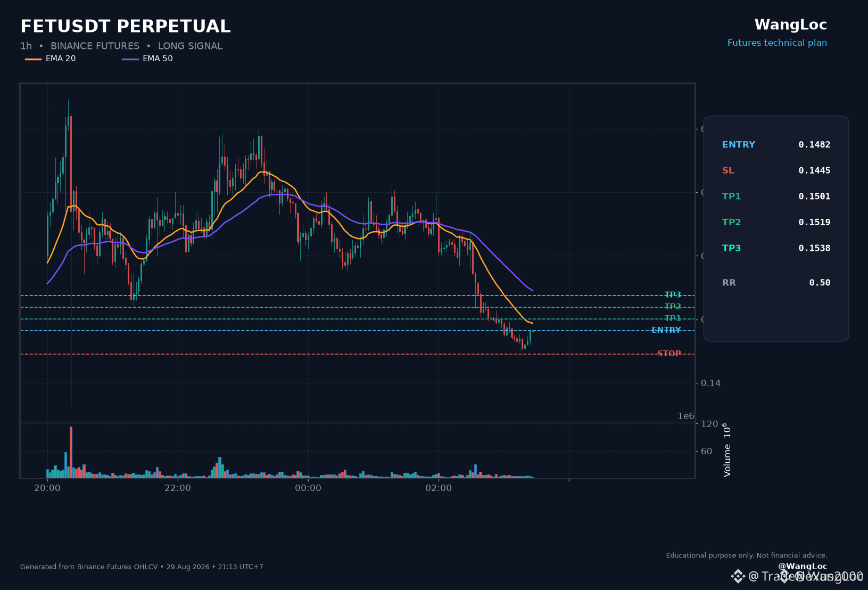Click the tallest red volume bar

click(x=71, y=452)
